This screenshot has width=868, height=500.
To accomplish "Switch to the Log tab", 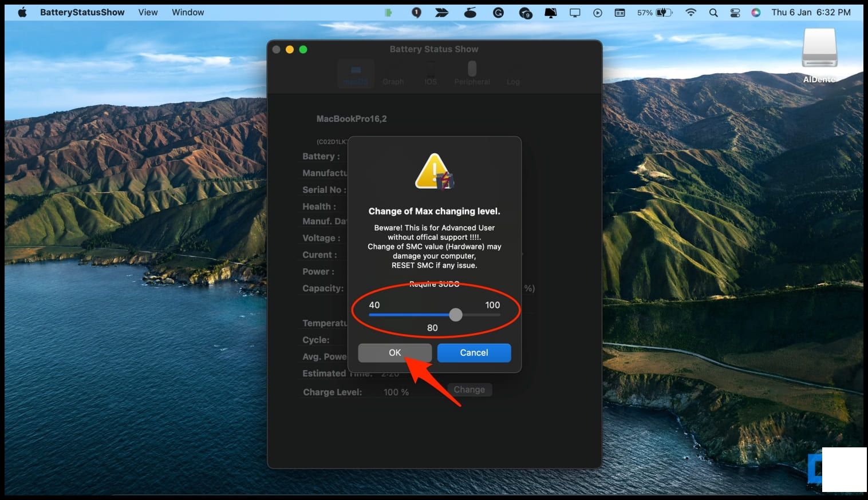I will pyautogui.click(x=513, y=73).
